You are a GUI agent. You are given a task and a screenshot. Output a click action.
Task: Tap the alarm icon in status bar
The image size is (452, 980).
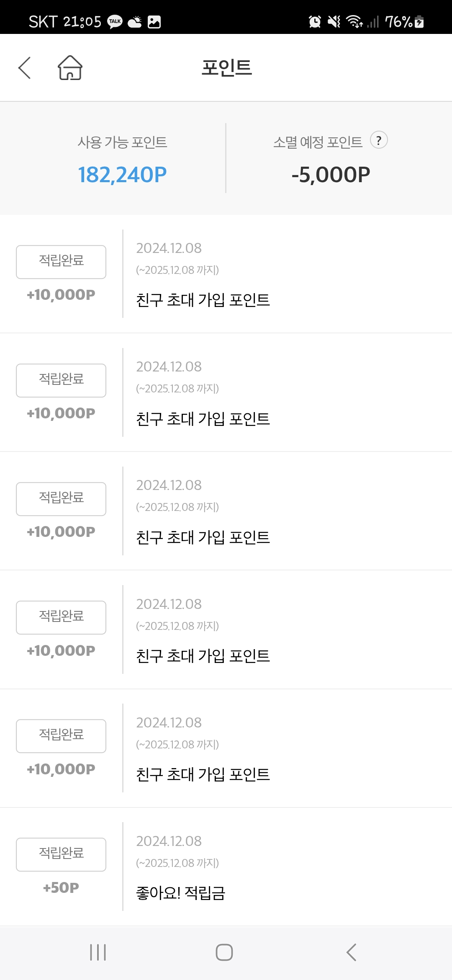(314, 22)
